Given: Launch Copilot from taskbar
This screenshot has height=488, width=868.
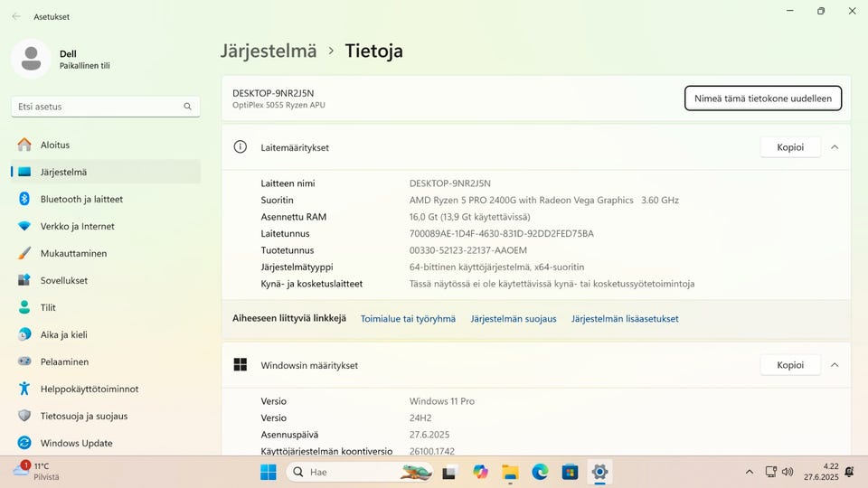Looking at the screenshot, I should tap(480, 472).
